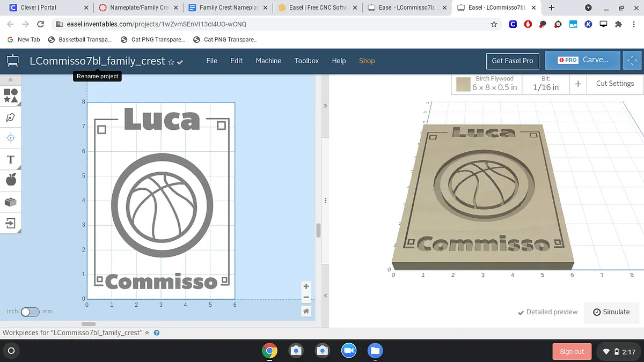The width and height of the screenshot is (644, 362).
Task: Open the Shop link
Action: pos(367,61)
